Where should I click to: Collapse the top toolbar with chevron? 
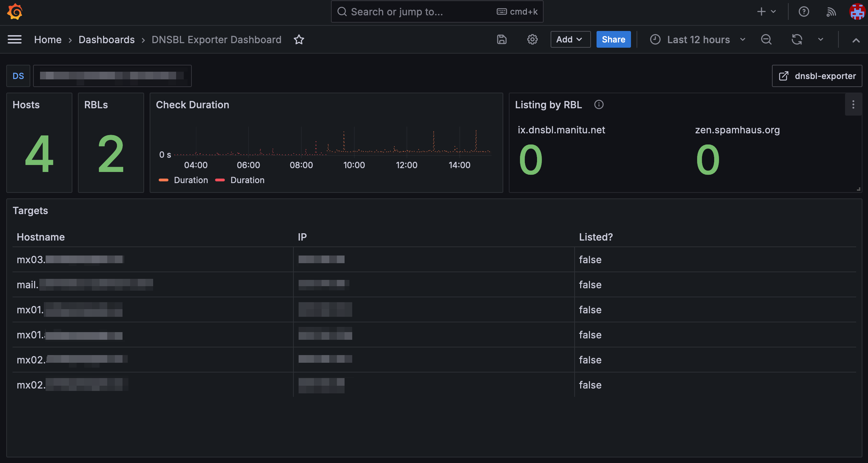tap(856, 40)
